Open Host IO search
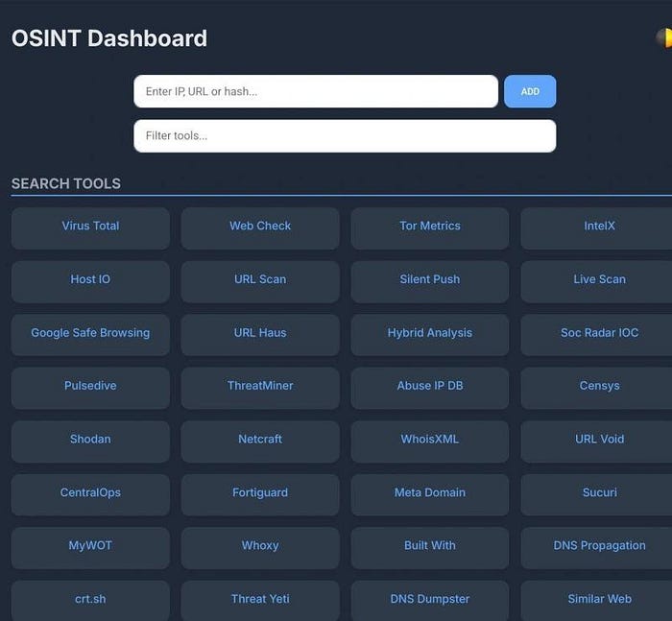The height and width of the screenshot is (621, 672). 90,281
